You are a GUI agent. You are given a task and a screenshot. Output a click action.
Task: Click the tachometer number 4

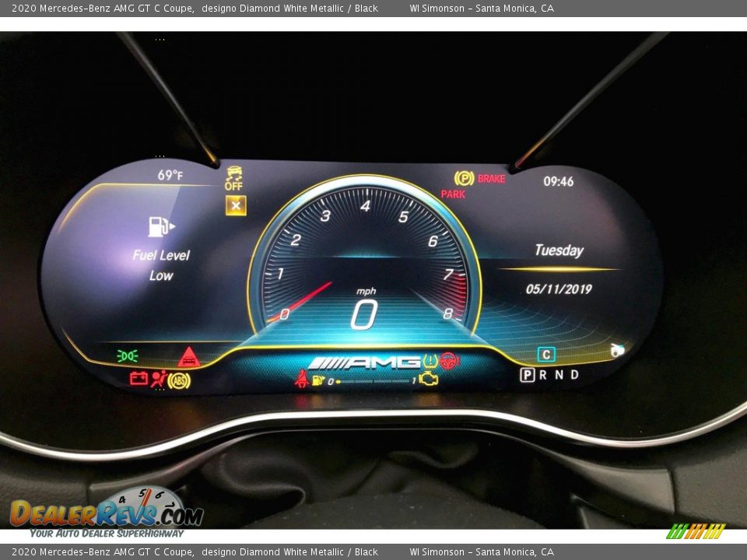[366, 206]
